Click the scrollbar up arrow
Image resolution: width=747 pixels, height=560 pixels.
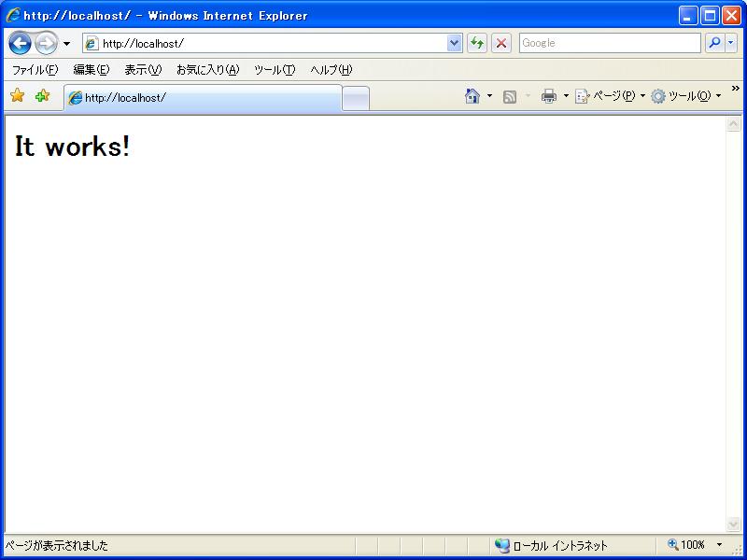(x=733, y=124)
